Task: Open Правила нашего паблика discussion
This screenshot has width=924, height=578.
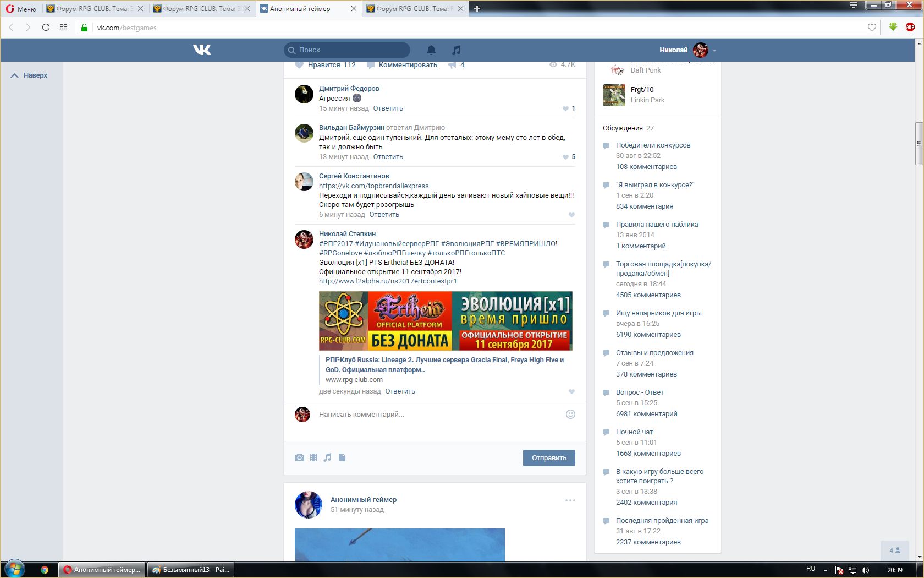Action: [x=657, y=225]
